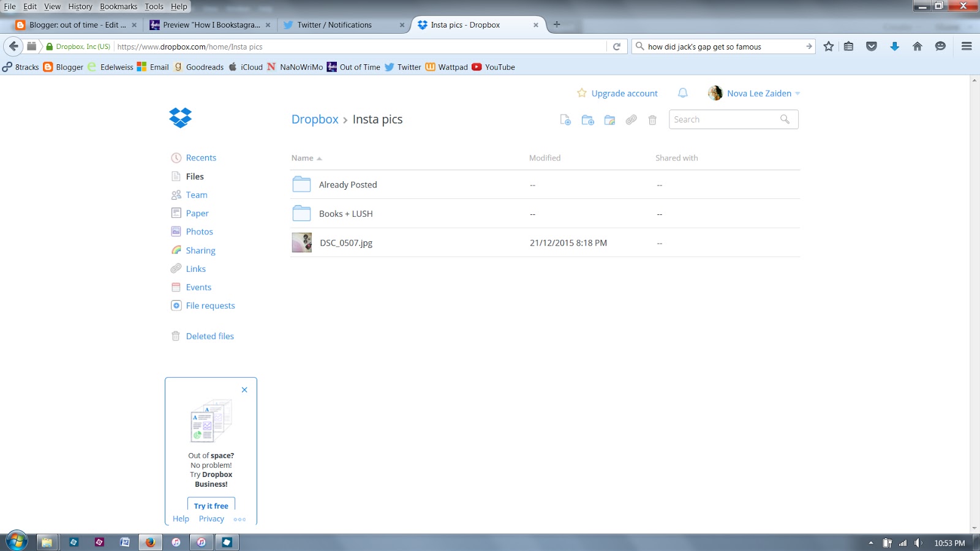Submit the browser search with the arrow
Viewport: 980px width, 551px height.
(x=809, y=47)
